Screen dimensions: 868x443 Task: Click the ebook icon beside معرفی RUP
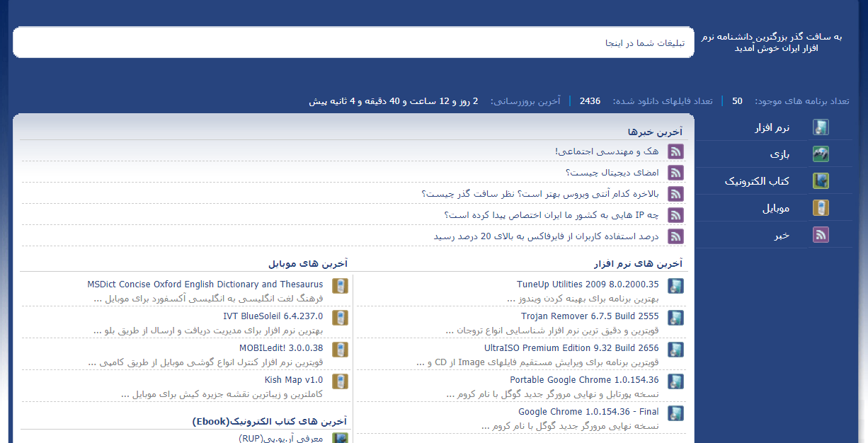point(341,438)
